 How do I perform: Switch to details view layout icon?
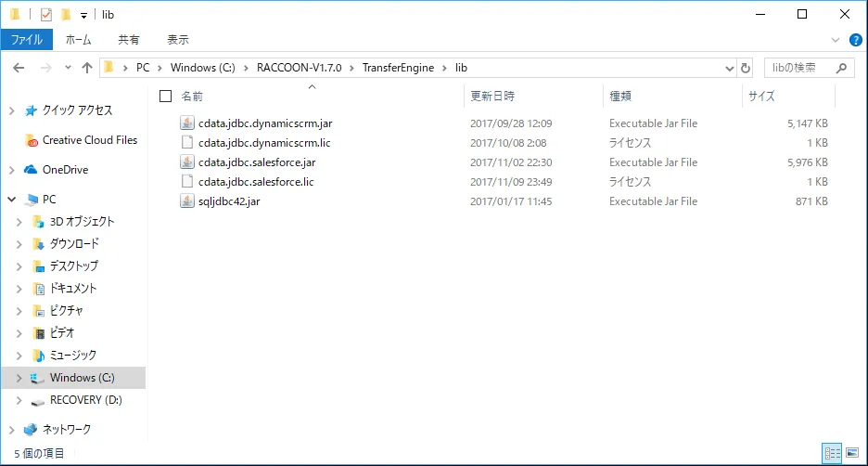click(832, 454)
